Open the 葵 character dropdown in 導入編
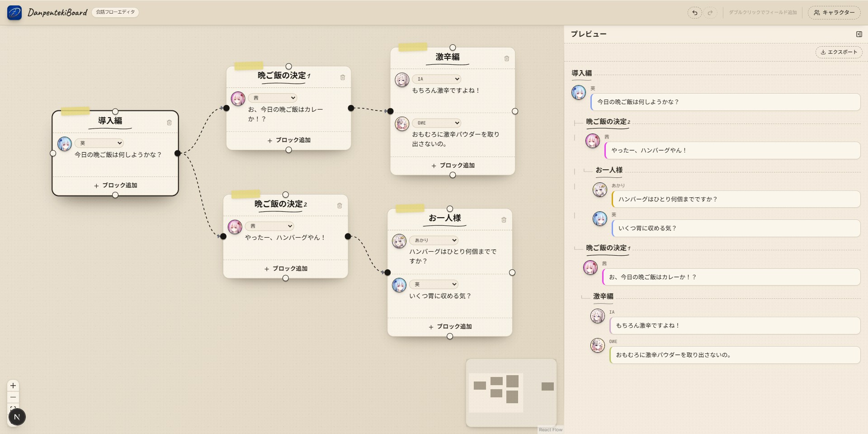The width and height of the screenshot is (868, 434). pos(99,143)
